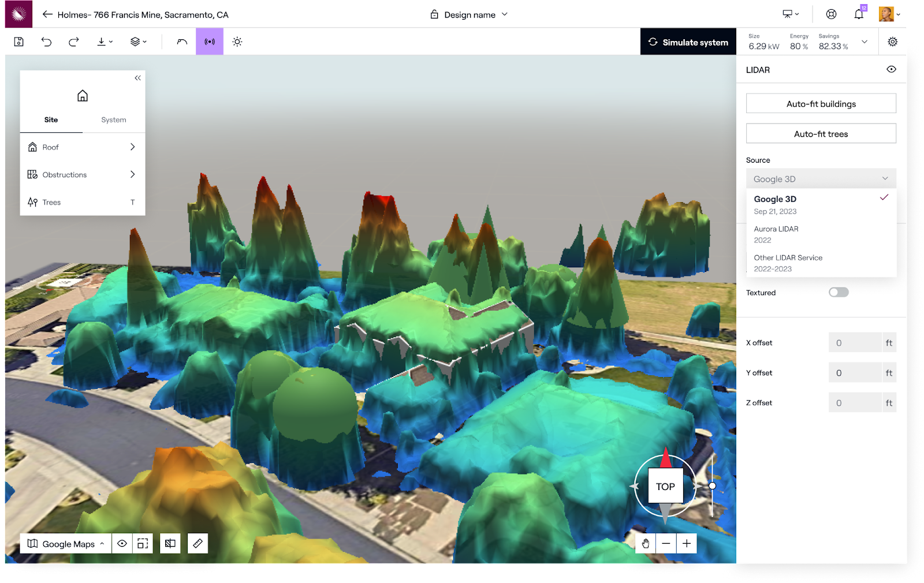Image resolution: width=924 pixels, height=583 pixels.
Task: Toggle the Textured switch
Action: pos(838,292)
